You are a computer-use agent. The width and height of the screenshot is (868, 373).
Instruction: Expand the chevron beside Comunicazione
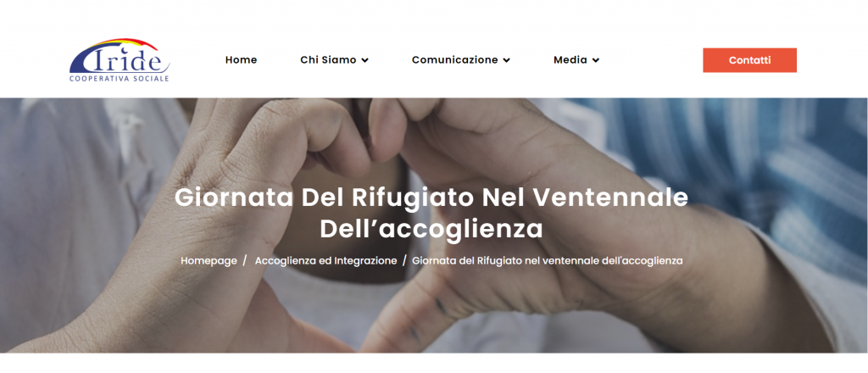pyautogui.click(x=507, y=60)
